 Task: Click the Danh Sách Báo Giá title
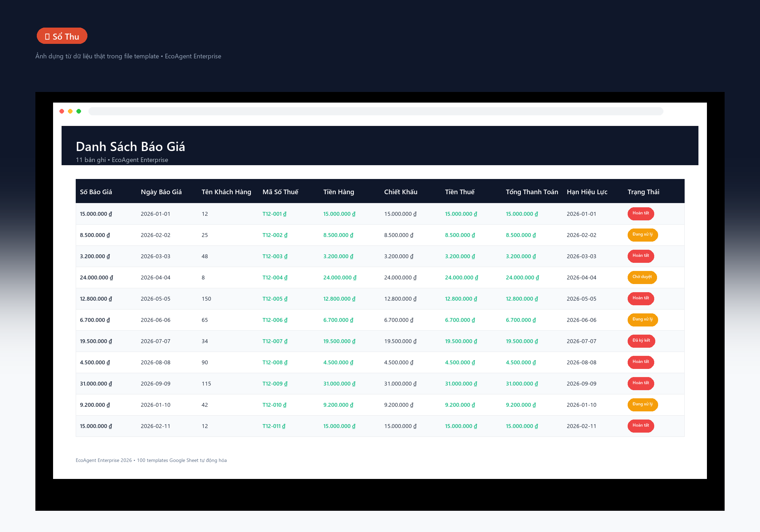[131, 146]
